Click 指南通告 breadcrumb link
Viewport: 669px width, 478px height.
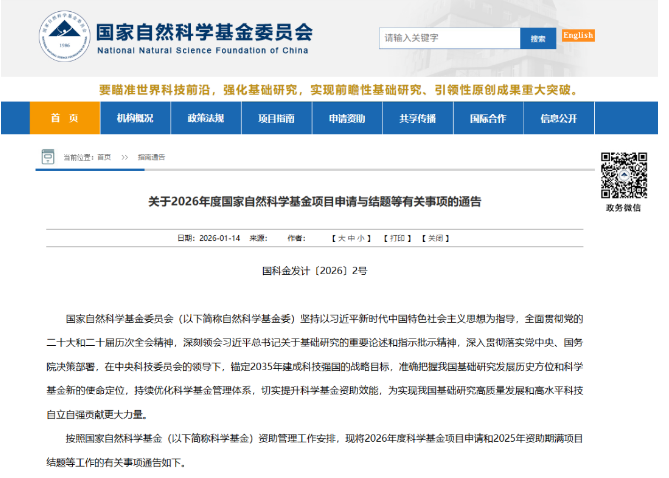[151, 157]
